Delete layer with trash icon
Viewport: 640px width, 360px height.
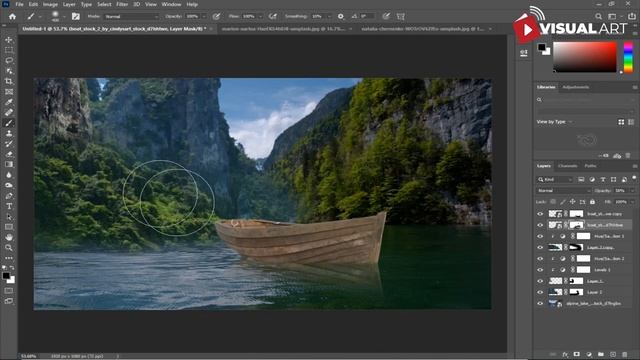[624, 354]
